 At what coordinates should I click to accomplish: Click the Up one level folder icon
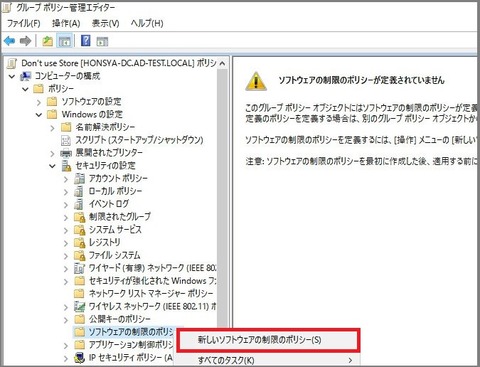(x=47, y=41)
